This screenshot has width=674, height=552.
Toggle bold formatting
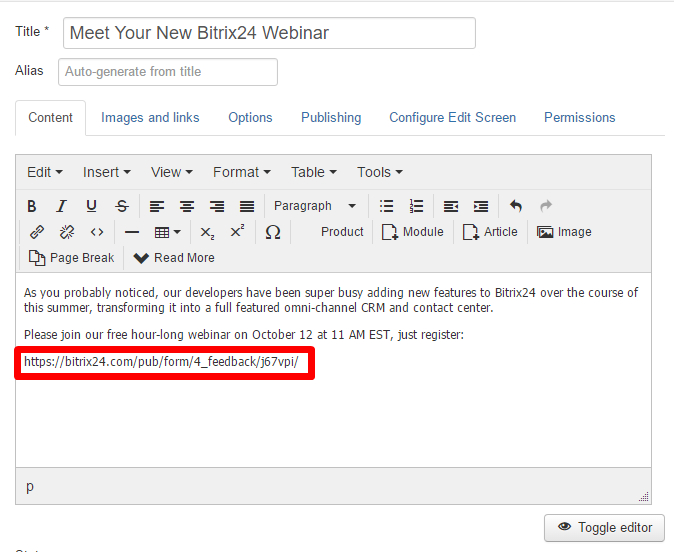point(31,206)
